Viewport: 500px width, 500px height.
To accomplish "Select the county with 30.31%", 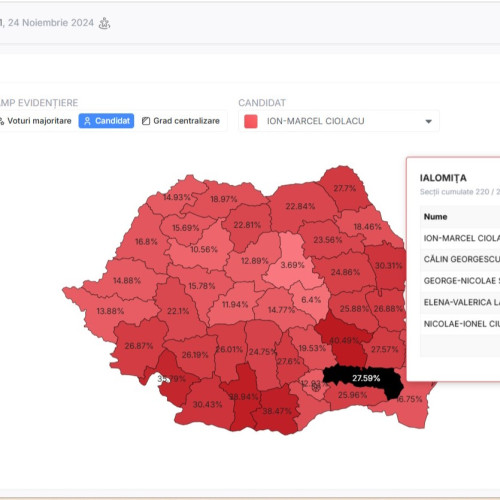I will [x=388, y=266].
